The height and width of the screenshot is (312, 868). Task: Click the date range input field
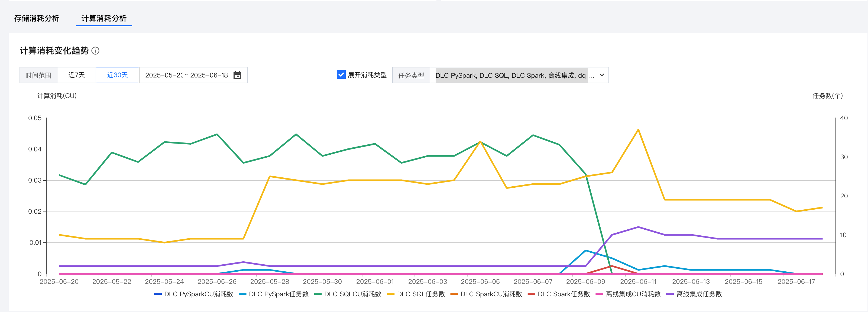[186, 75]
